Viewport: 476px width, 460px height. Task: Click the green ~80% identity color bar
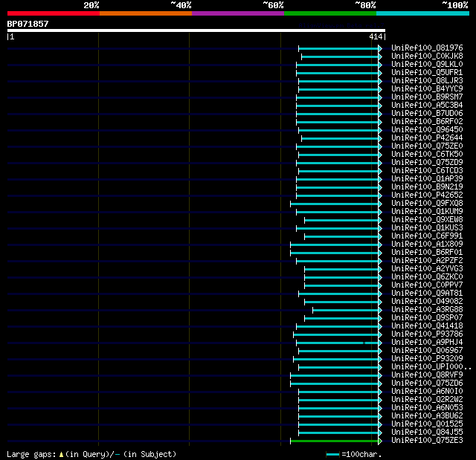[330, 13]
